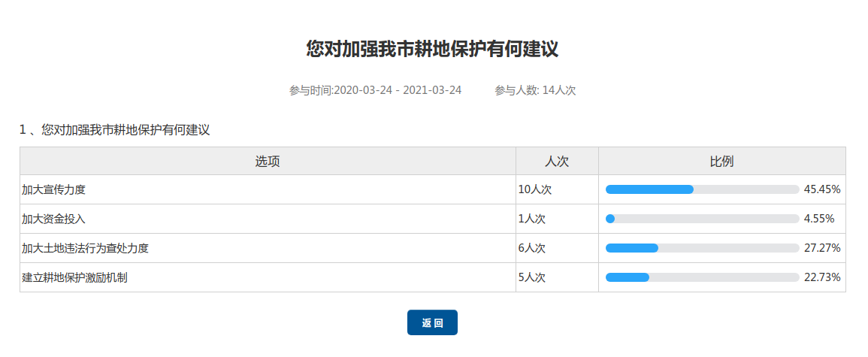This screenshot has width=868, height=357.
Task: Click the 5人次 count cell
Action: pos(532,277)
